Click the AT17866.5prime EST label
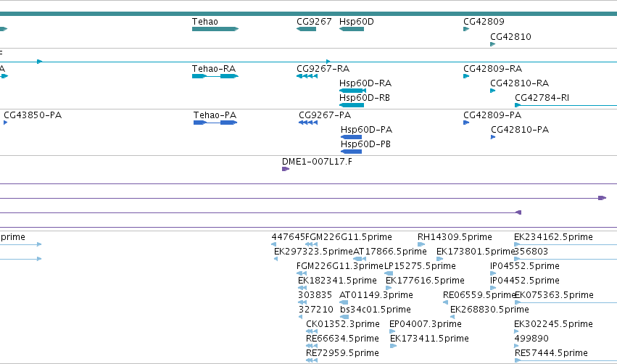Screen dimensions: 617x364 [x=390, y=252]
